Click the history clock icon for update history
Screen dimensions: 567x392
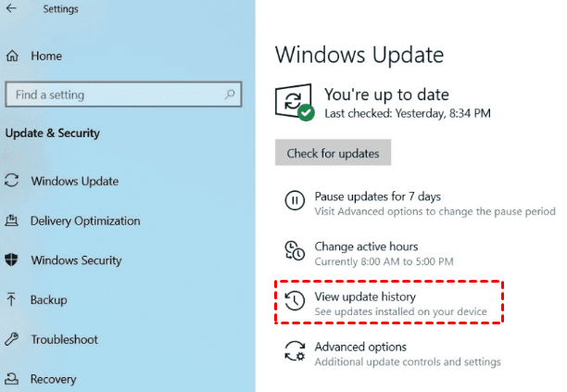(x=294, y=302)
